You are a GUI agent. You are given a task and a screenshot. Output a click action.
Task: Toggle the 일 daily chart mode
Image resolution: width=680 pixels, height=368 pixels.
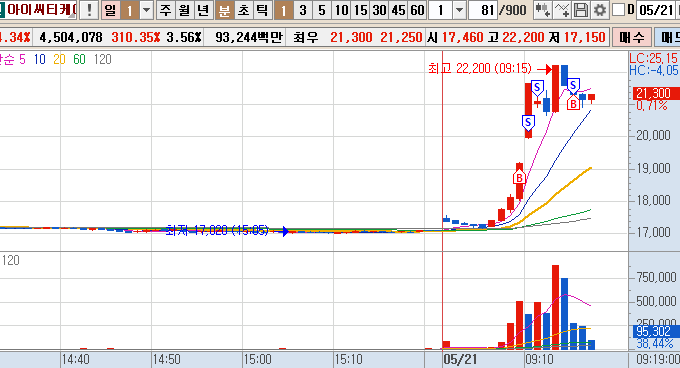pyautogui.click(x=111, y=10)
